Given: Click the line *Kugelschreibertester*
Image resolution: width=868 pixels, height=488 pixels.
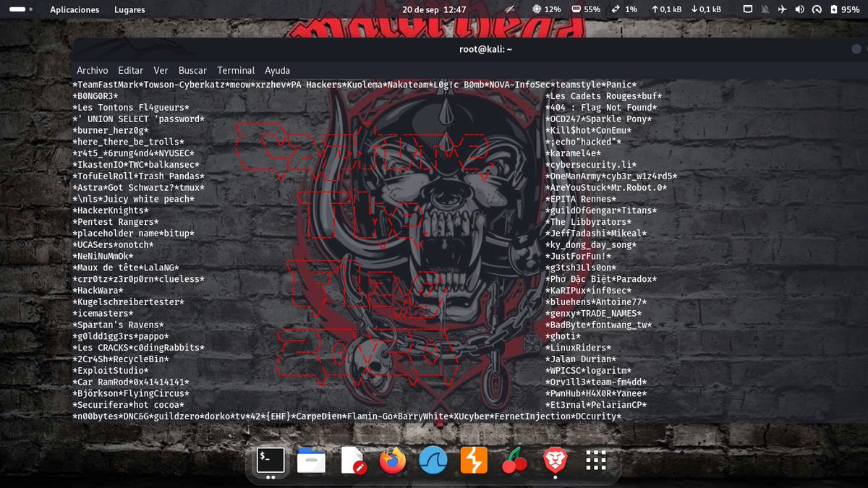Looking at the screenshot, I should tap(128, 301).
